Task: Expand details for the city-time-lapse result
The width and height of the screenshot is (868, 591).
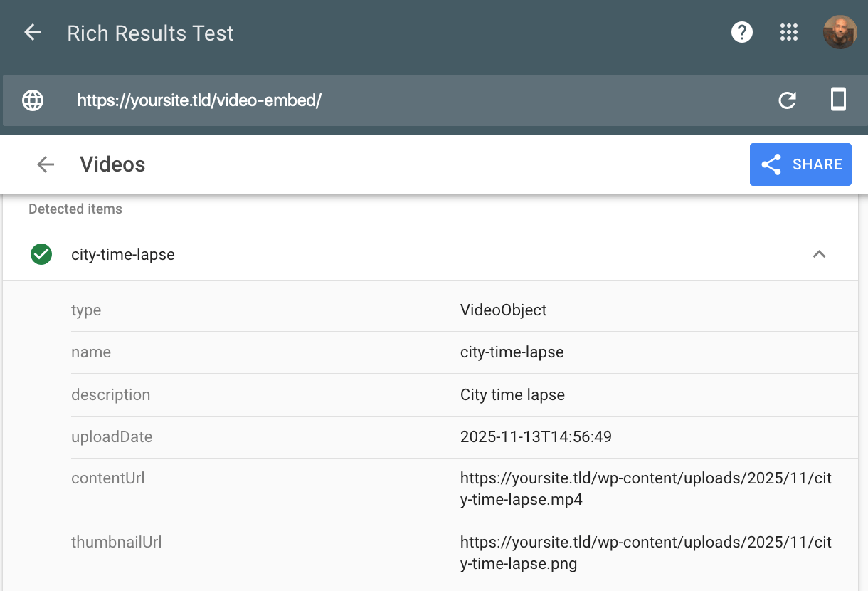Action: (122, 254)
